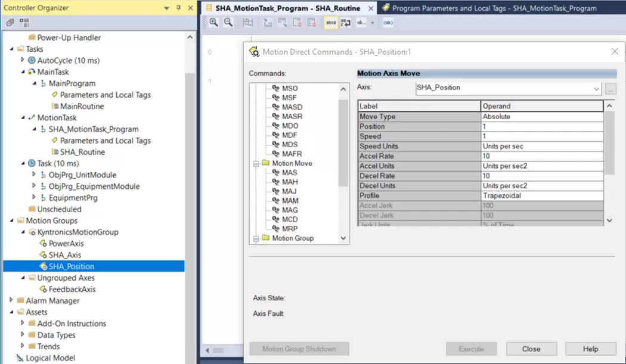Click the Commands list scroll-up arrow
The image size is (626, 364).
[x=343, y=89]
